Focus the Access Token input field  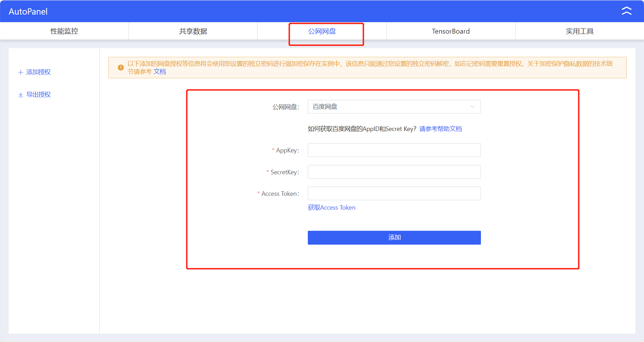pos(394,193)
